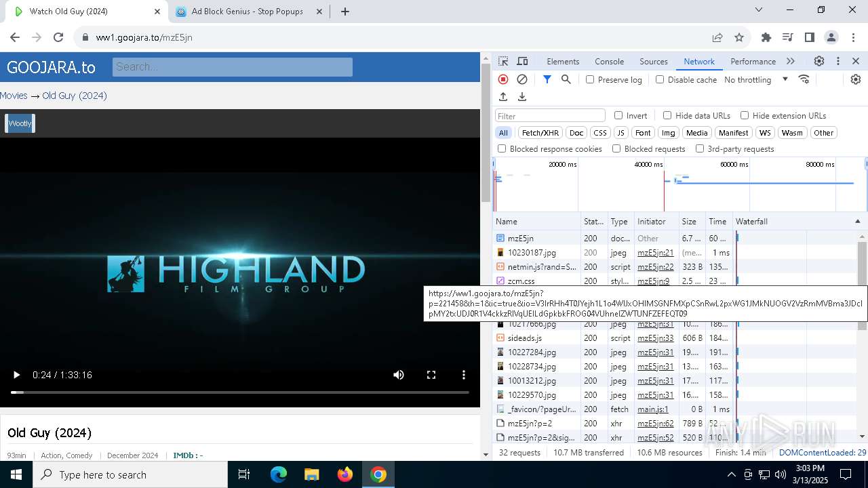
Task: Export HAR file download icon
Action: 522,97
